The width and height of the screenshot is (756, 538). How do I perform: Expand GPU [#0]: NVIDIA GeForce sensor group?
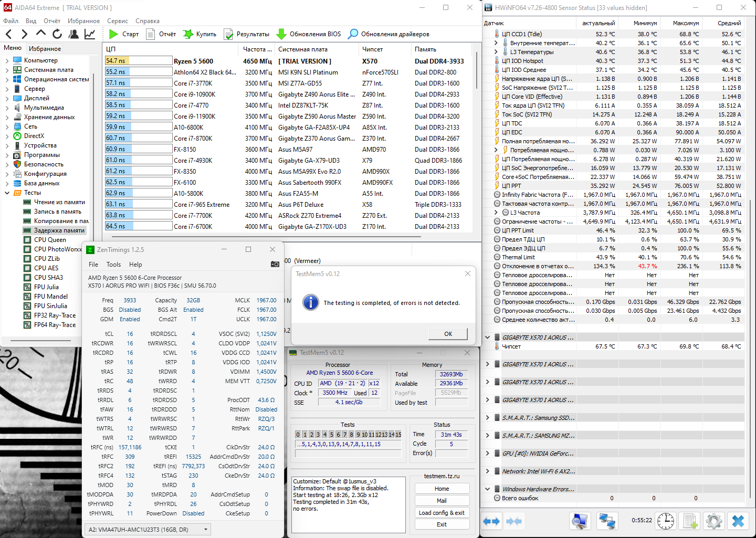point(488,453)
